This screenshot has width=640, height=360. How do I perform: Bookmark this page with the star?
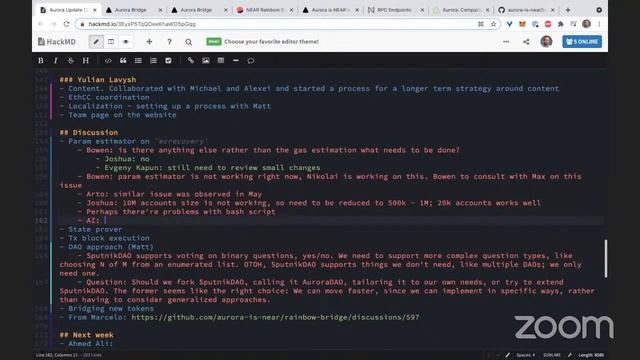click(493, 24)
